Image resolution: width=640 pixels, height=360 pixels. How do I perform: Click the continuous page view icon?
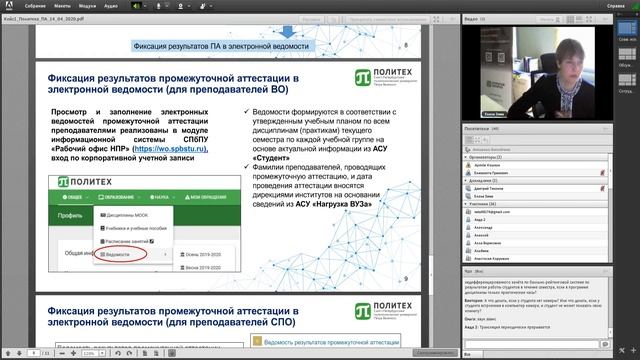(156, 353)
